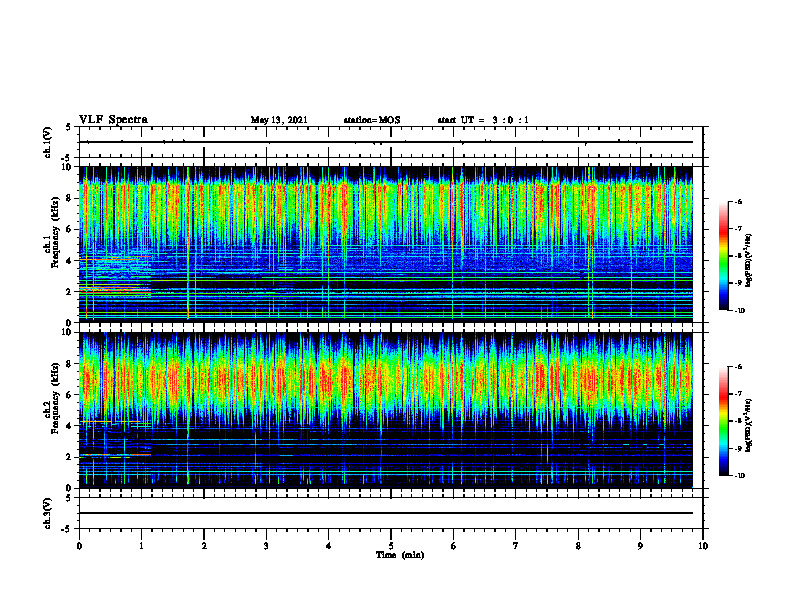The width and height of the screenshot is (792, 612).
Task: Click time axis tick label "9"
Action: (x=640, y=546)
